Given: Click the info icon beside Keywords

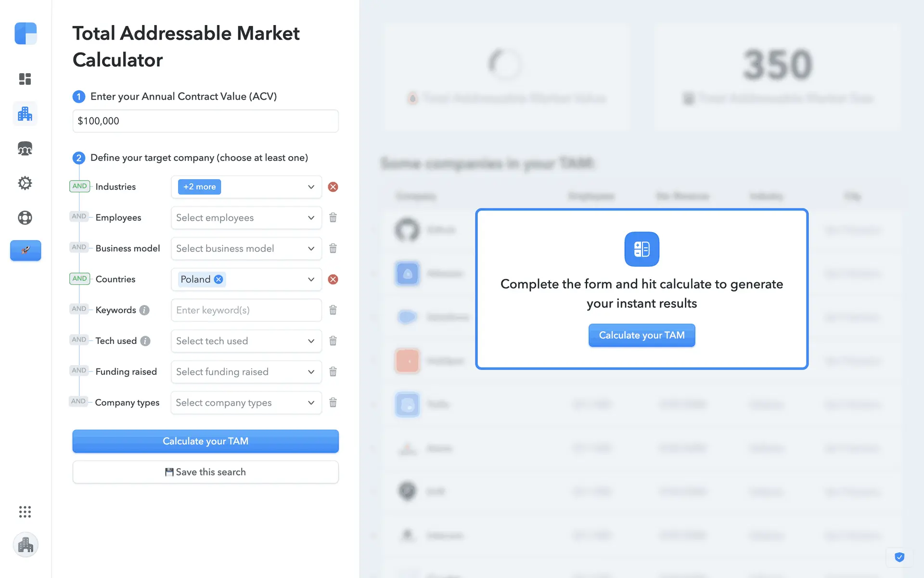Looking at the screenshot, I should pos(144,310).
